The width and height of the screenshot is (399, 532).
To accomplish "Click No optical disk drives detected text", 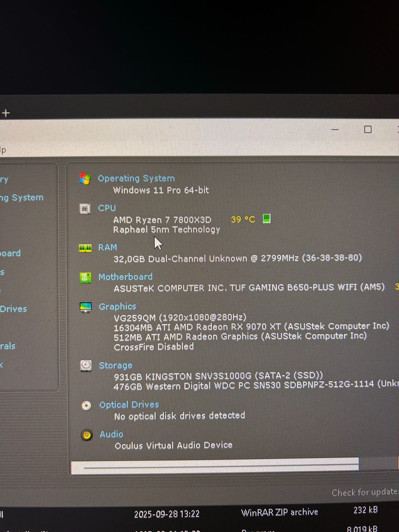I will pos(180,416).
